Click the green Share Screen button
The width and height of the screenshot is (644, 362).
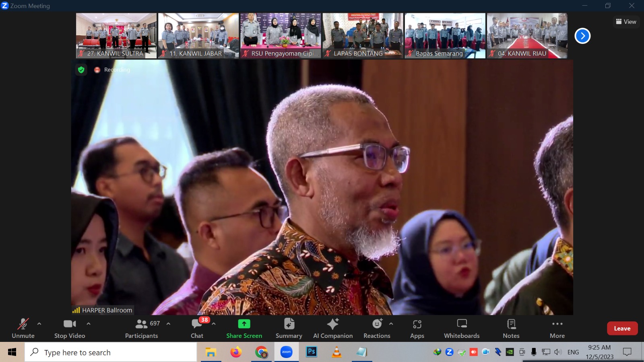coord(244,328)
